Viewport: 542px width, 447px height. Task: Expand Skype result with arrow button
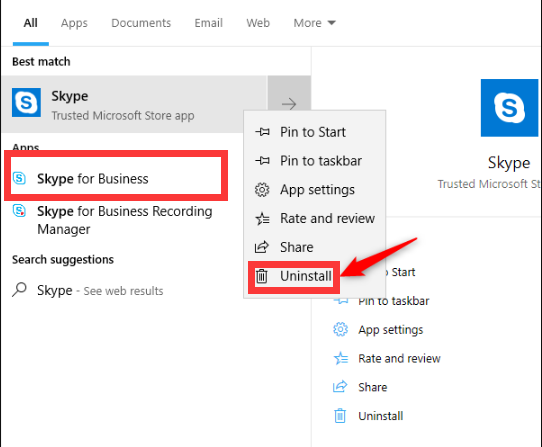pyautogui.click(x=289, y=104)
